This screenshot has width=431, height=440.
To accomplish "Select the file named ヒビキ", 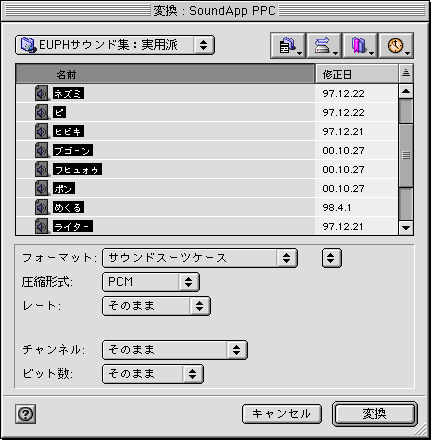I will 68,131.
